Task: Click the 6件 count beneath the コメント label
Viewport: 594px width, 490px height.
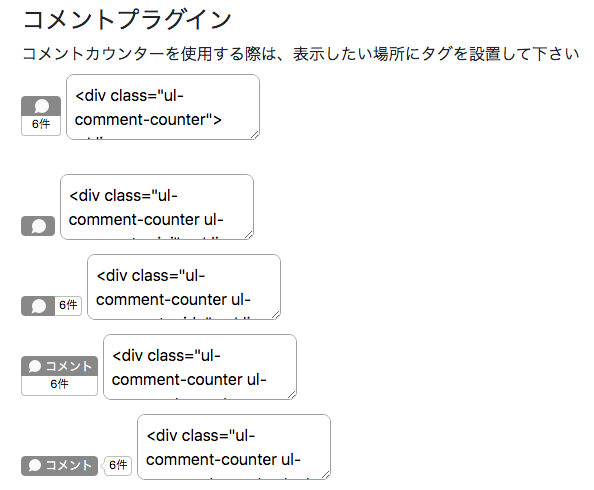Action: pos(59,384)
